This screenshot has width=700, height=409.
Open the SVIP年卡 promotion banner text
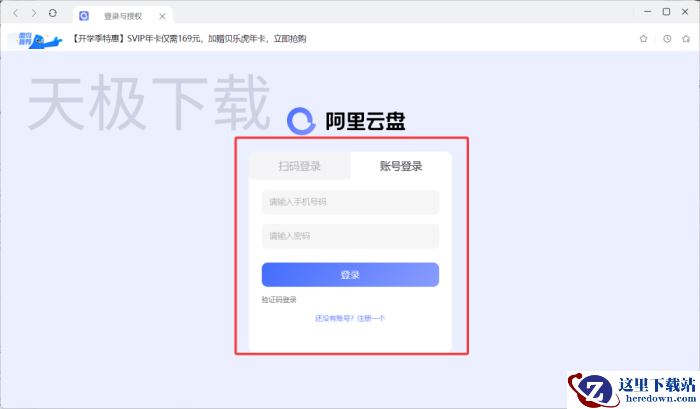pyautogui.click(x=189, y=39)
